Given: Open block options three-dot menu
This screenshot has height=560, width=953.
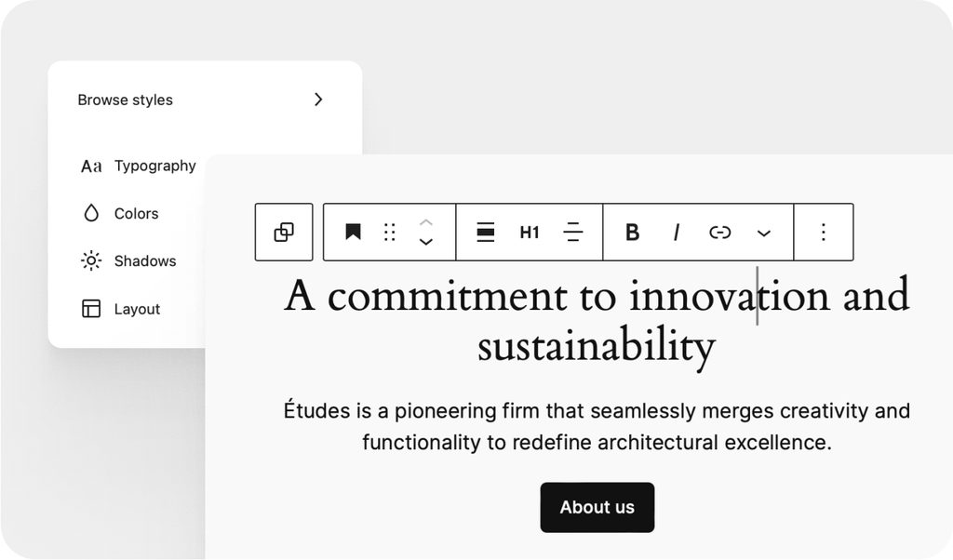Looking at the screenshot, I should [x=823, y=233].
